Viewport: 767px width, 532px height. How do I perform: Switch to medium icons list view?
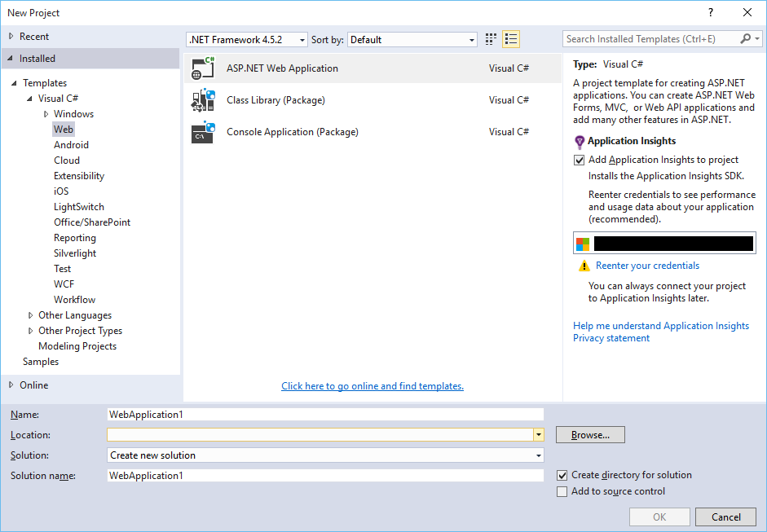click(511, 39)
